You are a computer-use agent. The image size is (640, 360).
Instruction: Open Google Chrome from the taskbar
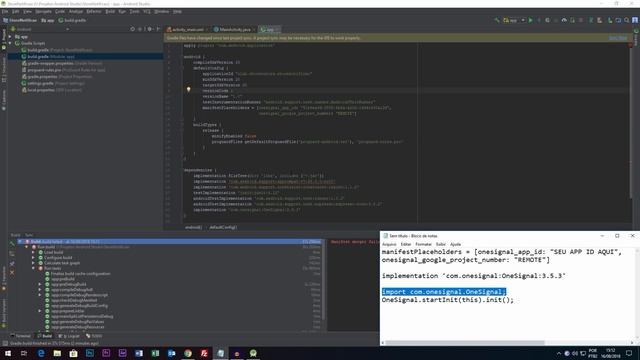tap(188, 353)
